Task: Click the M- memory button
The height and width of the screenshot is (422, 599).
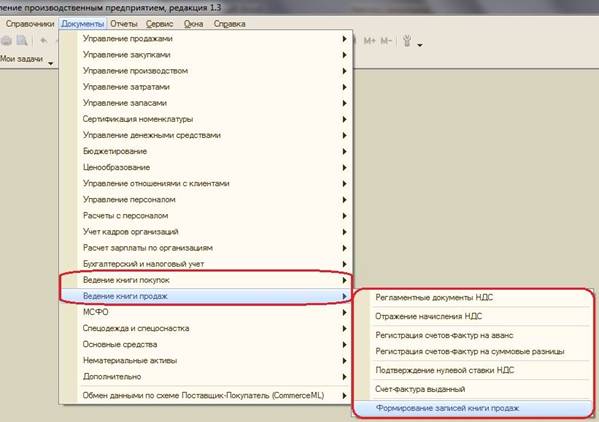Action: (x=386, y=40)
